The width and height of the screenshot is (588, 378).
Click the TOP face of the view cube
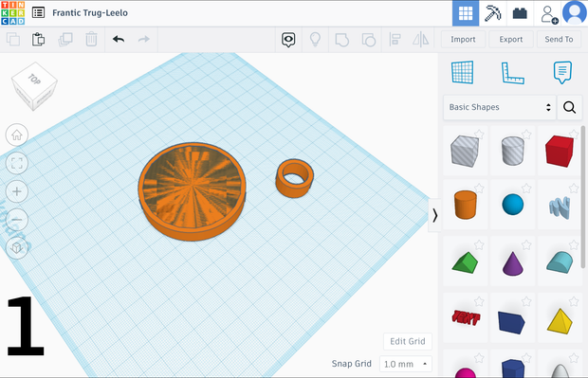coord(34,79)
